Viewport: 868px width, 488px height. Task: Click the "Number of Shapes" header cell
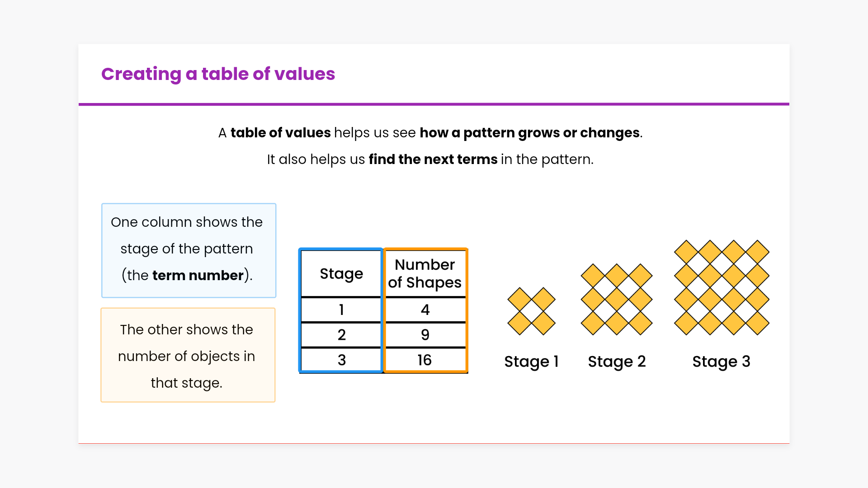[x=425, y=273]
